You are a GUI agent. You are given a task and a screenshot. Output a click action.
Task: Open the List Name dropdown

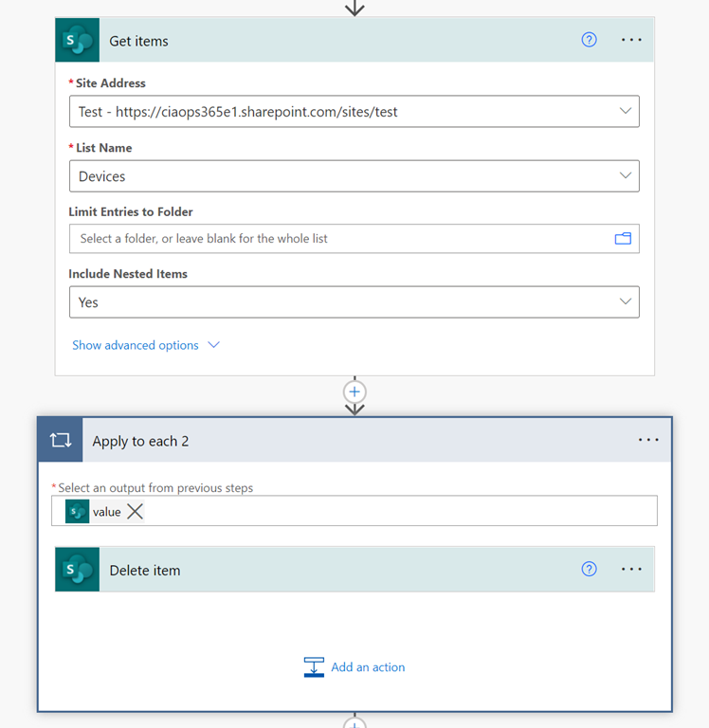[625, 176]
